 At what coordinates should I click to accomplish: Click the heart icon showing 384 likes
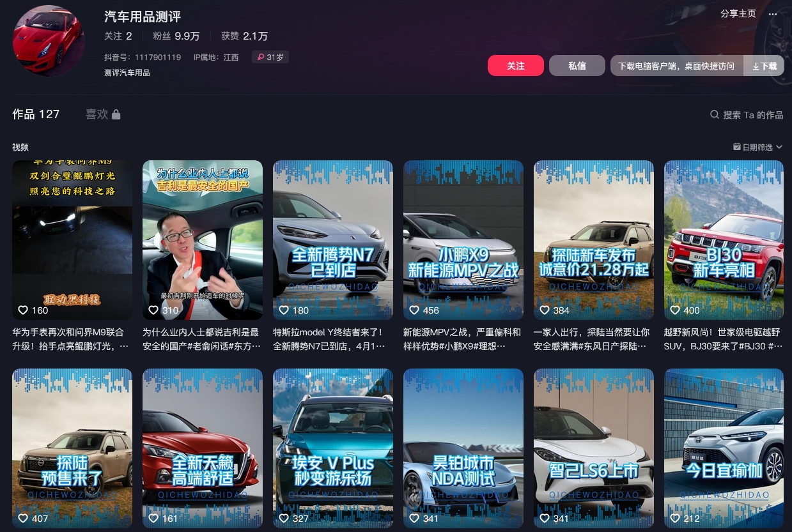click(x=545, y=310)
